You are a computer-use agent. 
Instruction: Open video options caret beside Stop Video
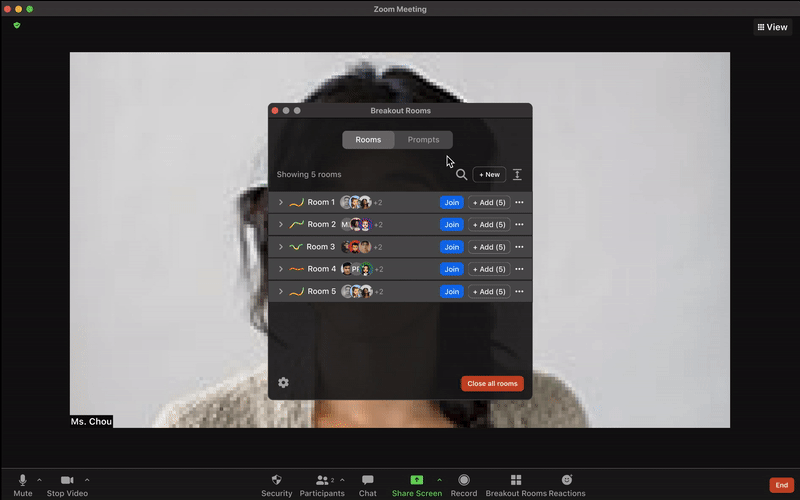(87, 480)
